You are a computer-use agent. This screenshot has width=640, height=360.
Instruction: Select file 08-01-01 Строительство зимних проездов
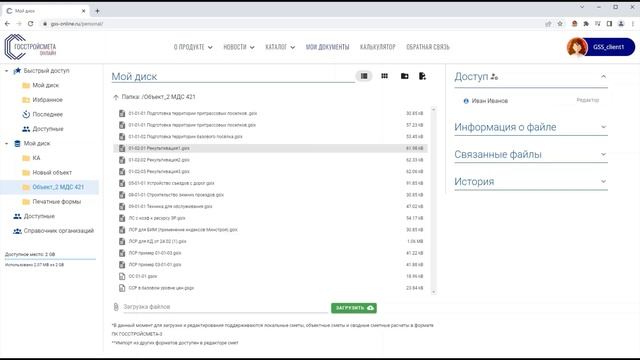pyautogui.click(x=270, y=195)
